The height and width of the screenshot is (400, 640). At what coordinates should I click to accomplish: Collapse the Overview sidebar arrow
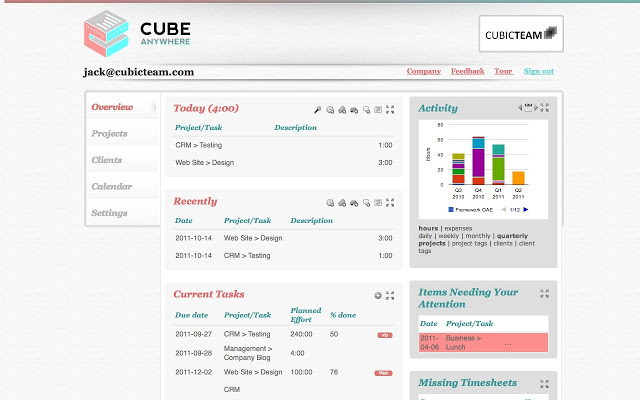(x=153, y=107)
